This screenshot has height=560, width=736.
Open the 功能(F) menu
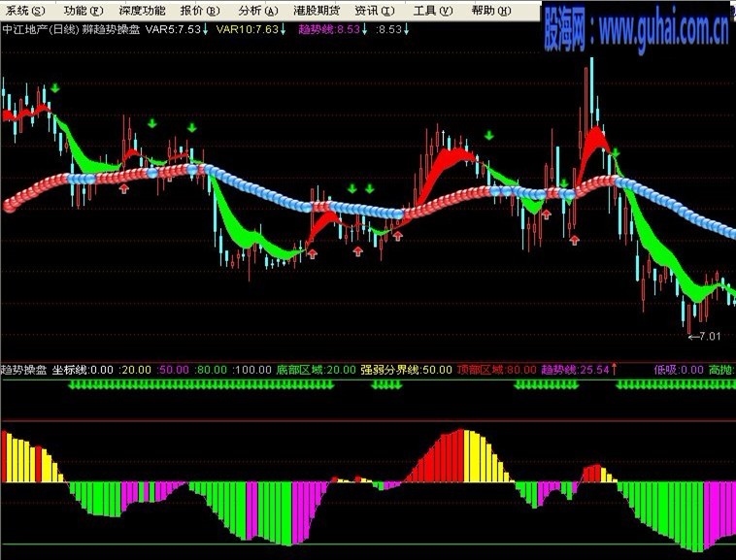click(x=84, y=11)
